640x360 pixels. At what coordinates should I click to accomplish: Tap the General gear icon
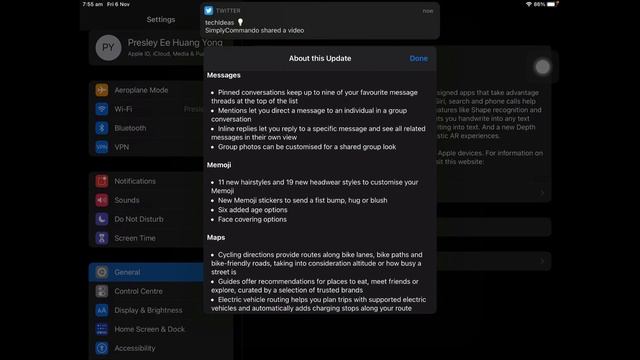click(x=102, y=272)
